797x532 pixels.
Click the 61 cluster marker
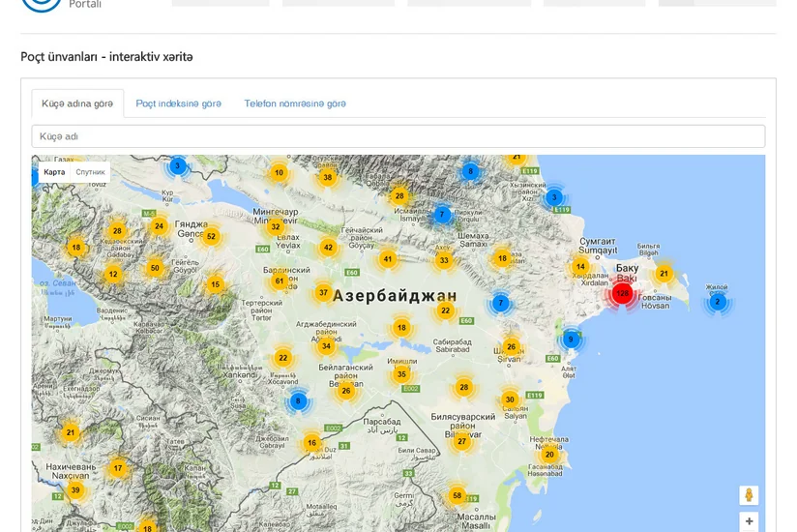pyautogui.click(x=280, y=281)
